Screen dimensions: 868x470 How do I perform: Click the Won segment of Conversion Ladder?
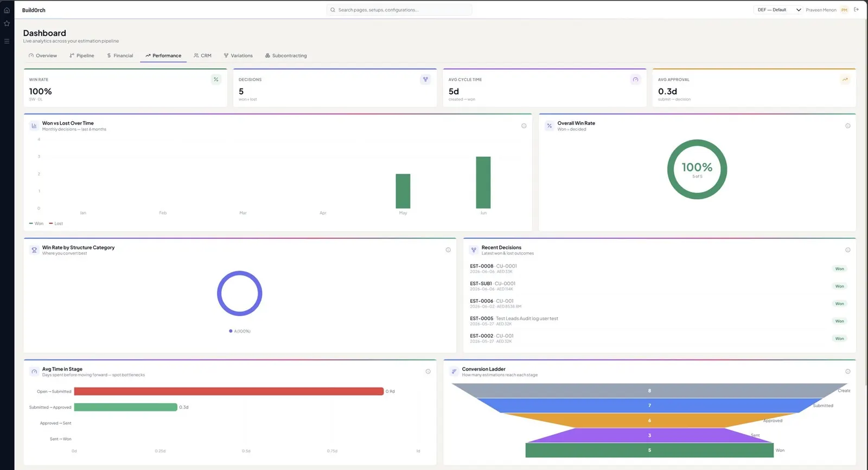649,450
